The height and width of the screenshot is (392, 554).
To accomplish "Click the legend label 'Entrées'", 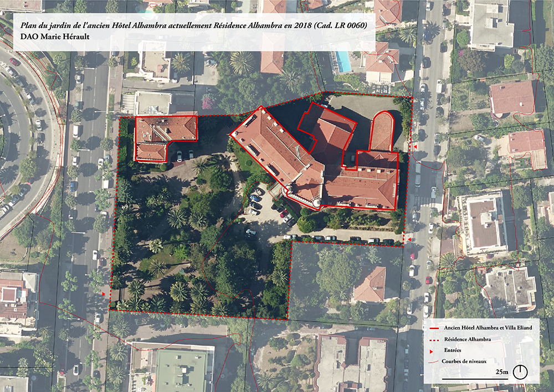I will coord(453,350).
